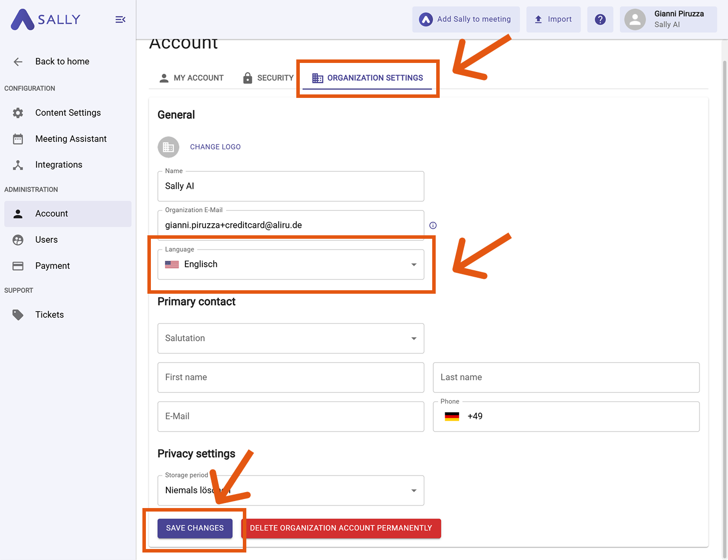Switch to the My Account tab
Image resolution: width=728 pixels, height=560 pixels.
191,78
